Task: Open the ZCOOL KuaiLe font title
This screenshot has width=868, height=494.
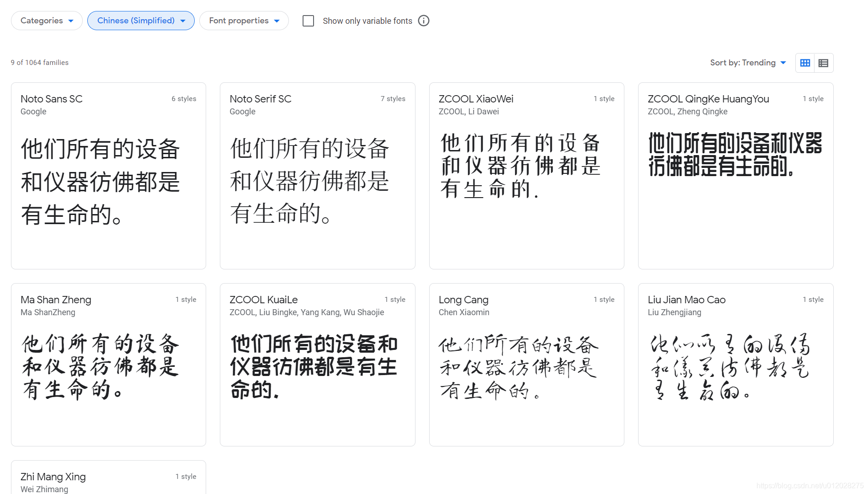Action: [264, 300]
